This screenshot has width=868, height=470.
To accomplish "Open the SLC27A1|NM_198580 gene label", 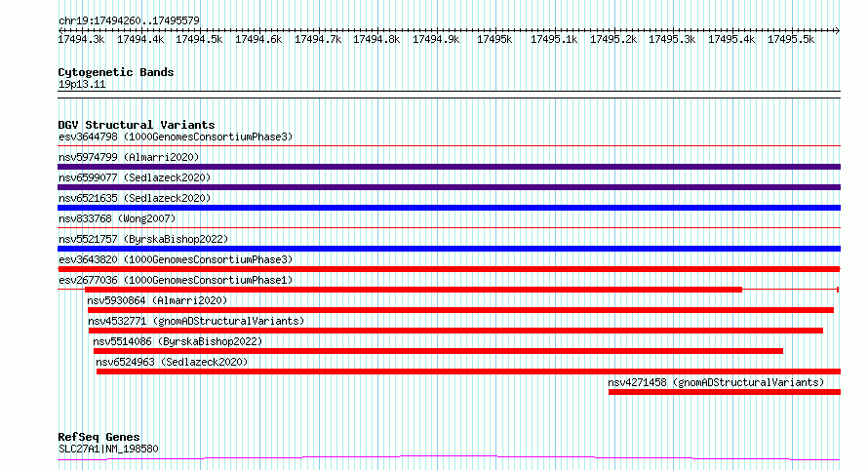I will pyautogui.click(x=108, y=449).
